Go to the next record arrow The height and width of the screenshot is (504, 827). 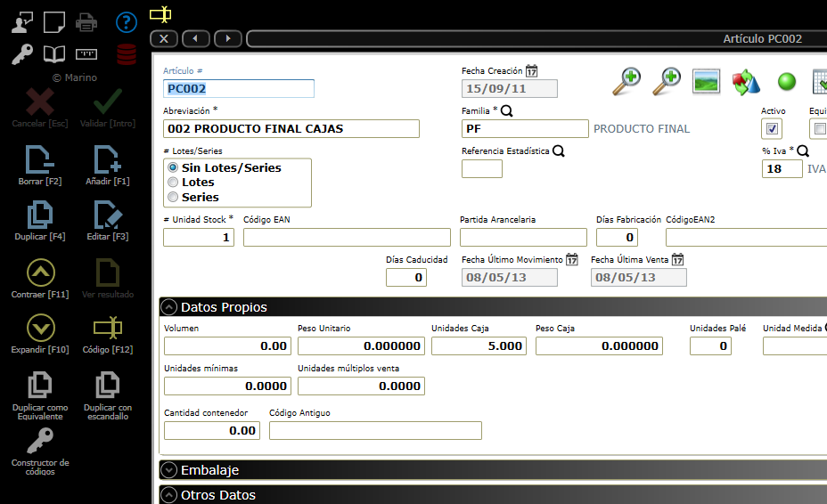click(227, 38)
